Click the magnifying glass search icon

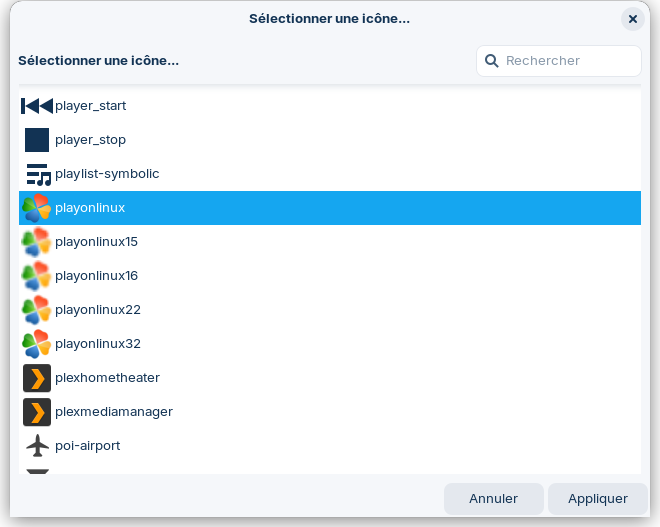[x=492, y=61]
